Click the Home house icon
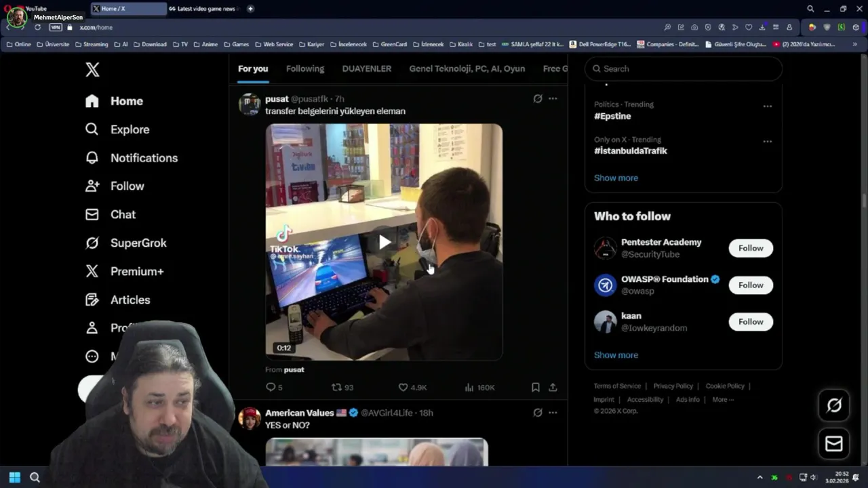This screenshot has height=488, width=868. [92, 101]
